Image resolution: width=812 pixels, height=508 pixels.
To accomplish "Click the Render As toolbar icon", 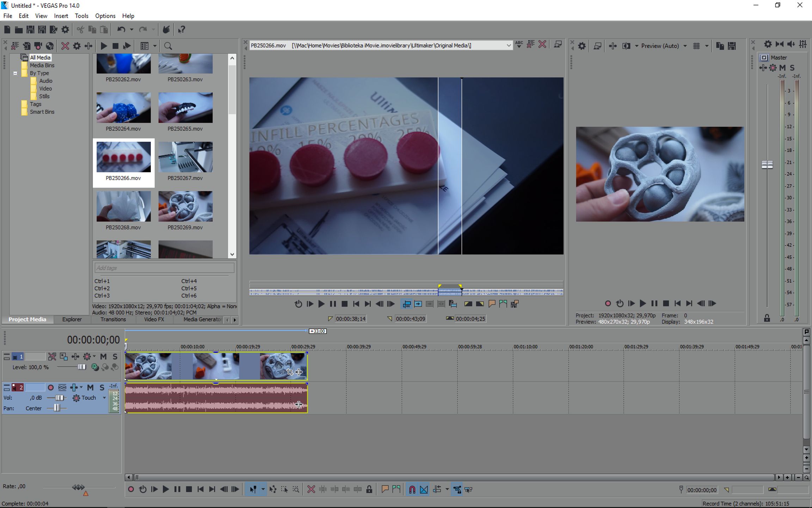I will pos(53,30).
